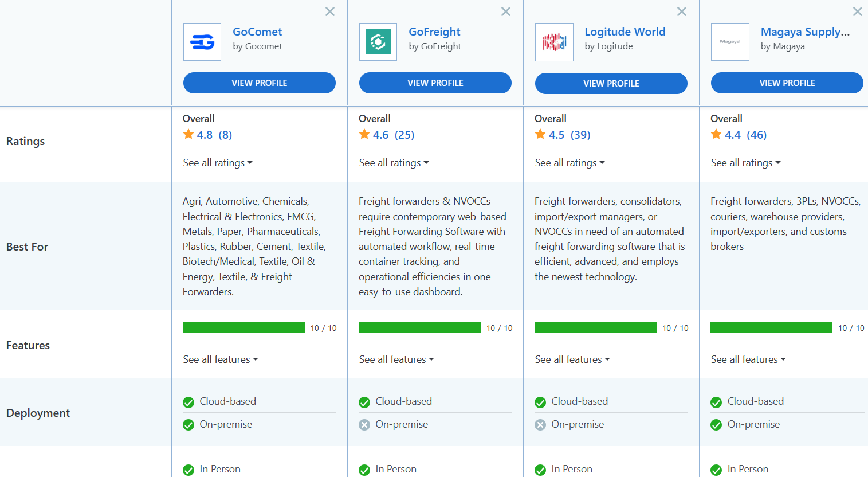Expand See all features for Magaya
The image size is (868, 477).
point(748,359)
